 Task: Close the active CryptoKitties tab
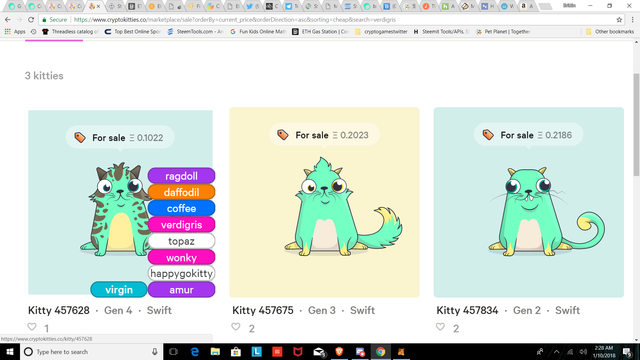tap(98, 6)
